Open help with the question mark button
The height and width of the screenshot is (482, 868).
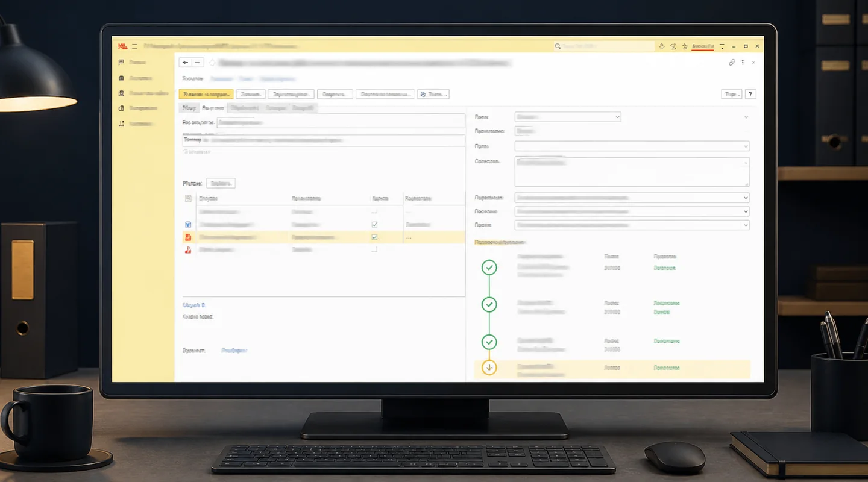(750, 94)
